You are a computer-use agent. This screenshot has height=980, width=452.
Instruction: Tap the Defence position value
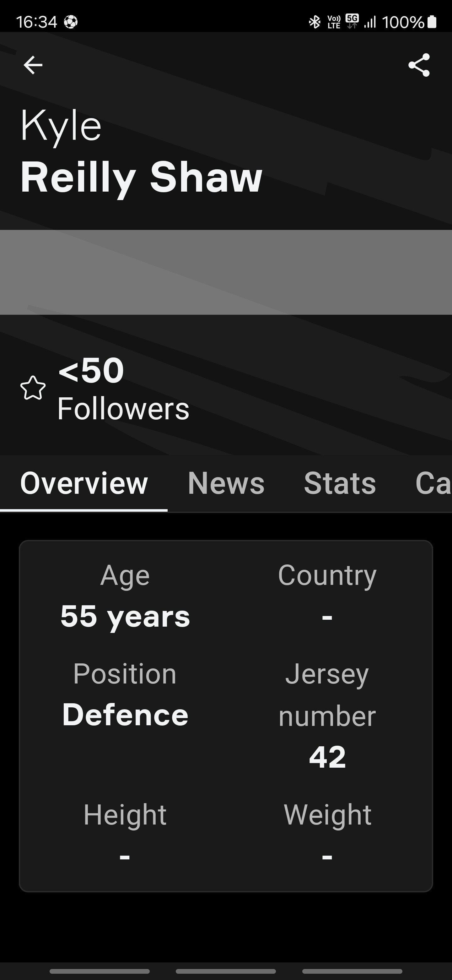(x=125, y=715)
